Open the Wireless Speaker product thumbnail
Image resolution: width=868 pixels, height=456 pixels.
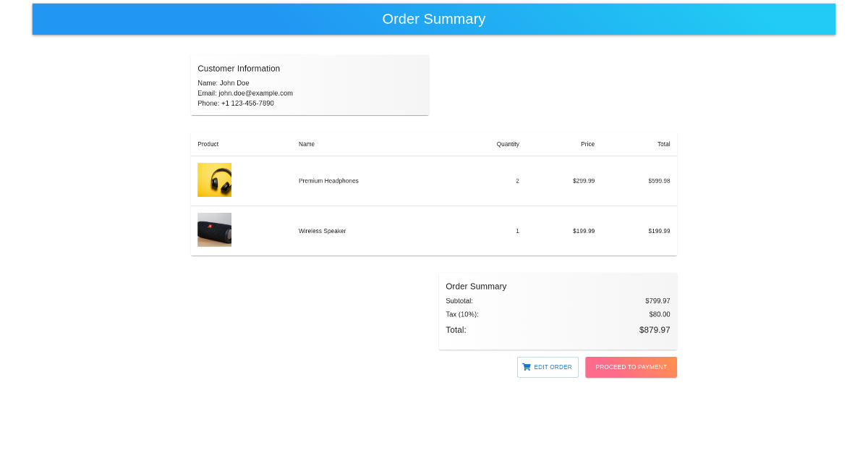tap(214, 230)
